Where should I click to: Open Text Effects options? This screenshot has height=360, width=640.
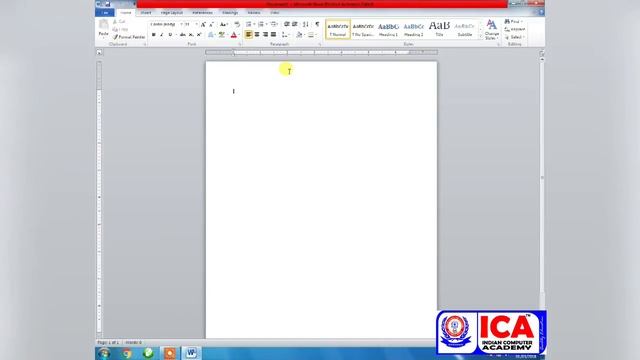click(x=211, y=35)
